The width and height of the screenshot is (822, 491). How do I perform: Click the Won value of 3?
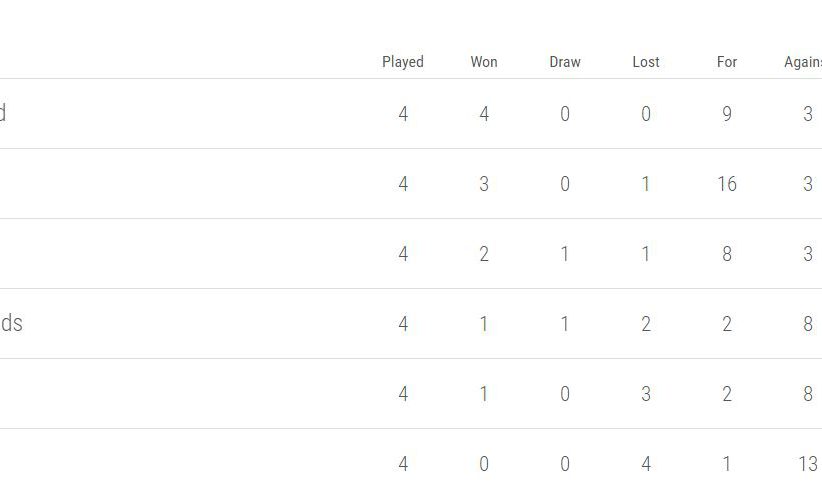click(x=484, y=184)
